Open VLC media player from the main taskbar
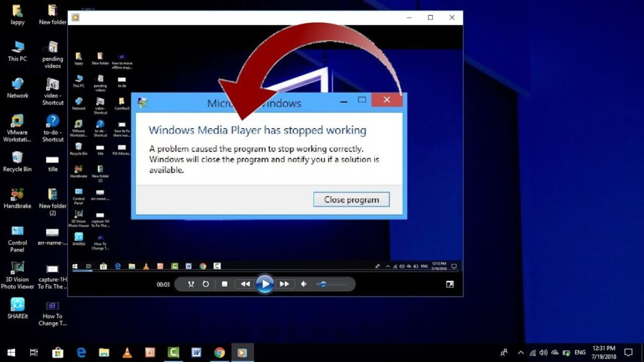The height and width of the screenshot is (362, 644). (127, 353)
